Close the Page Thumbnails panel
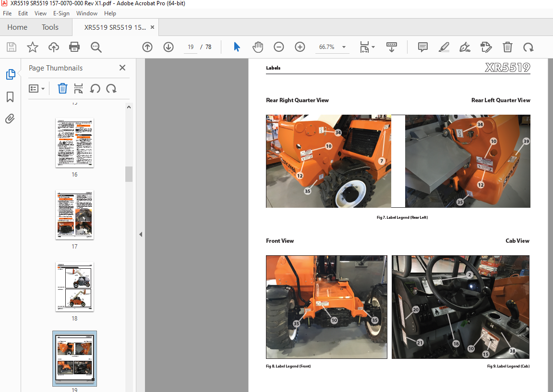Screen dimensions: 553x392 pyautogui.click(x=122, y=68)
